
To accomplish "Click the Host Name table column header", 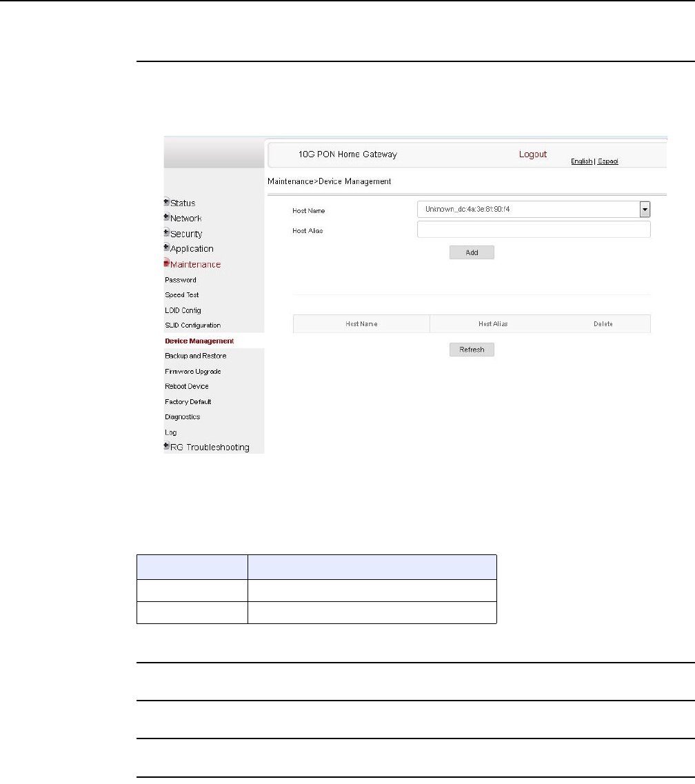I will tap(361, 324).
